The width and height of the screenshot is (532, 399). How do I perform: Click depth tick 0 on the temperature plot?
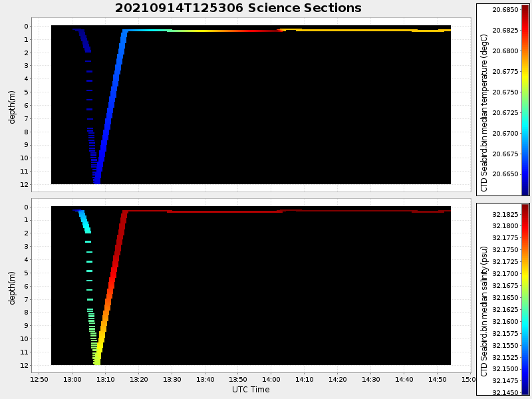tap(26, 27)
